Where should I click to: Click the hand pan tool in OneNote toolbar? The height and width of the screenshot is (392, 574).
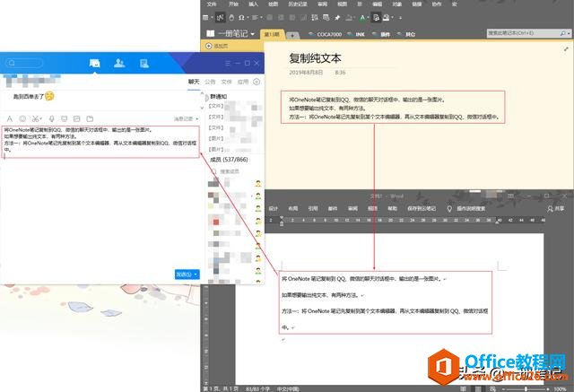tap(231, 17)
